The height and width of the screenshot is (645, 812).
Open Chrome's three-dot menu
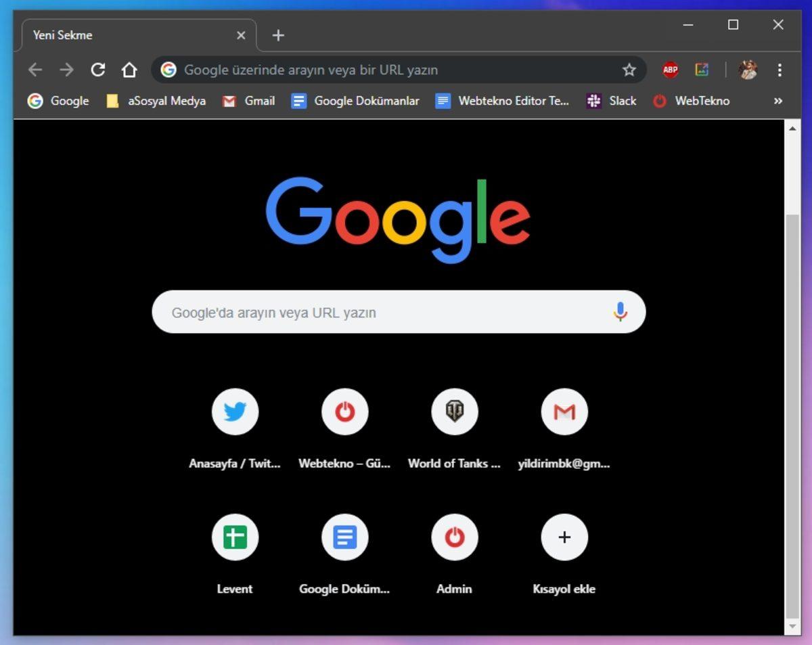[x=779, y=69]
